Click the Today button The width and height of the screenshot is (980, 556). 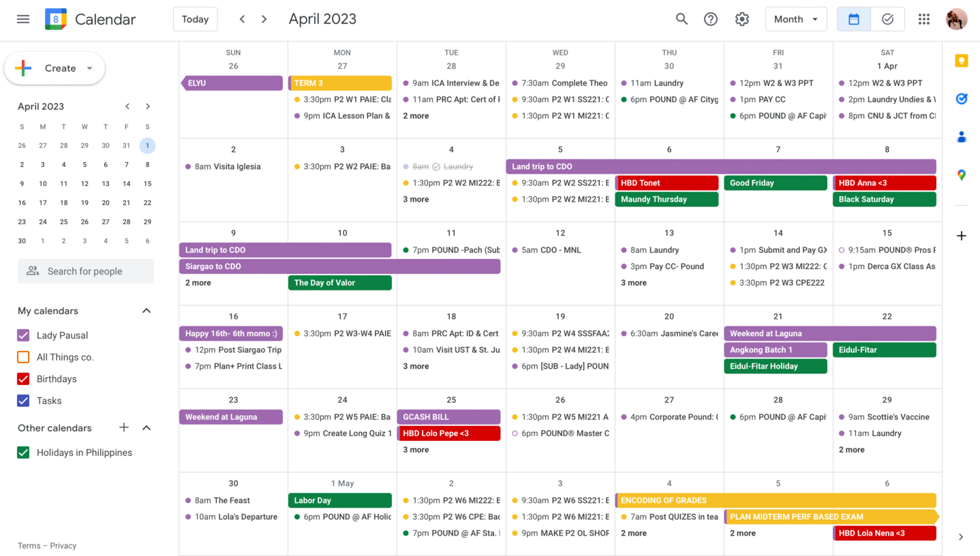pyautogui.click(x=196, y=19)
